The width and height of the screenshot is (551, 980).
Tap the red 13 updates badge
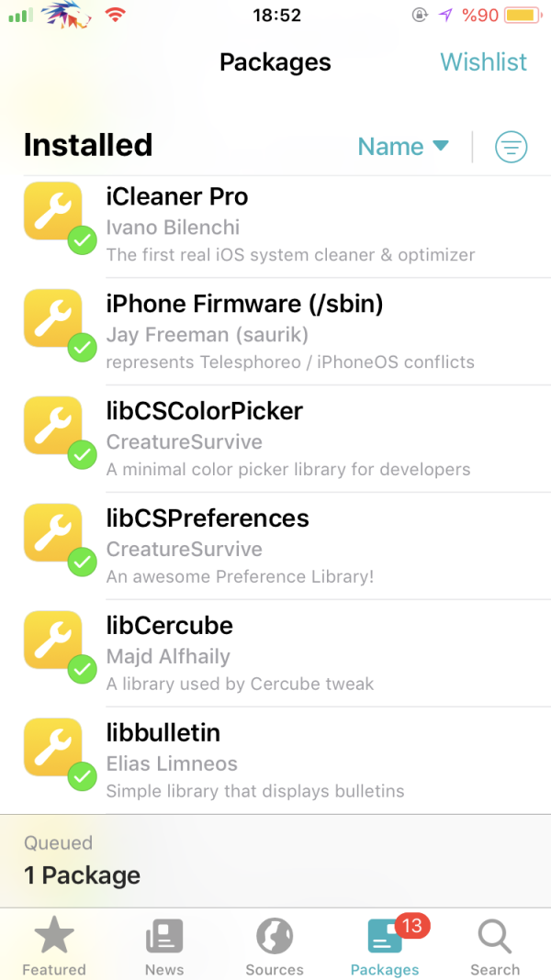411,926
